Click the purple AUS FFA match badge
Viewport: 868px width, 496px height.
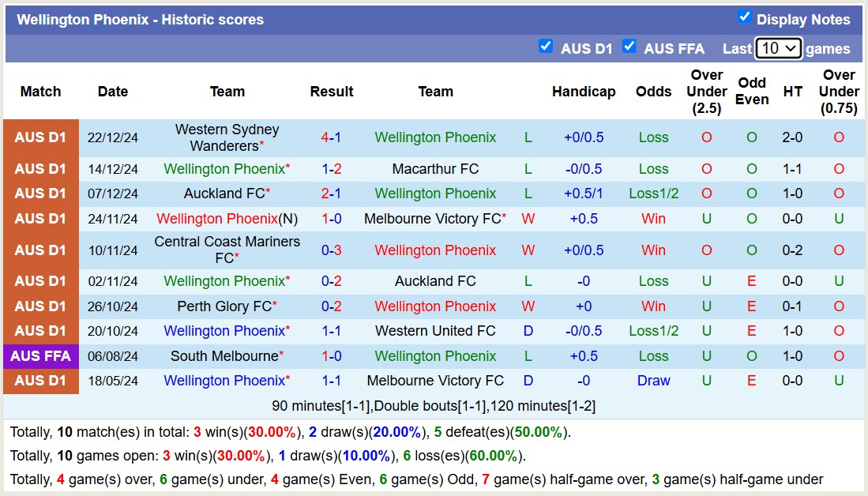click(40, 355)
